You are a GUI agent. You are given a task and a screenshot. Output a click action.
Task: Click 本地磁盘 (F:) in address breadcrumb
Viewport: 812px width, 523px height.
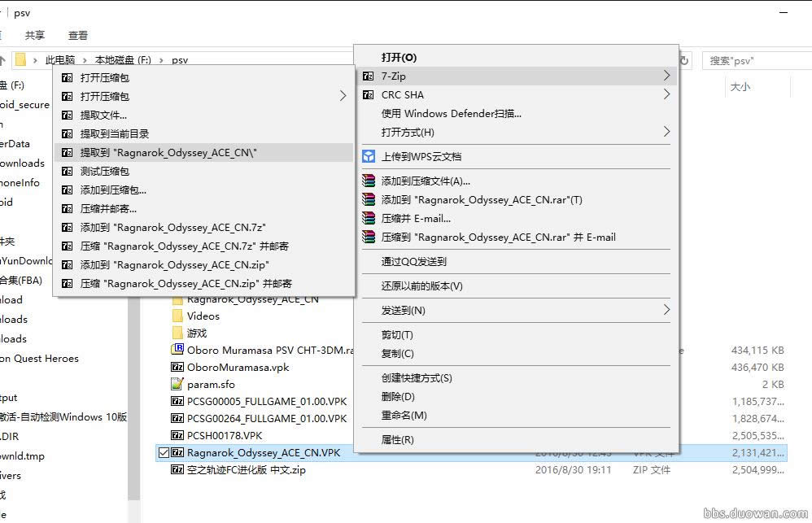[123, 60]
